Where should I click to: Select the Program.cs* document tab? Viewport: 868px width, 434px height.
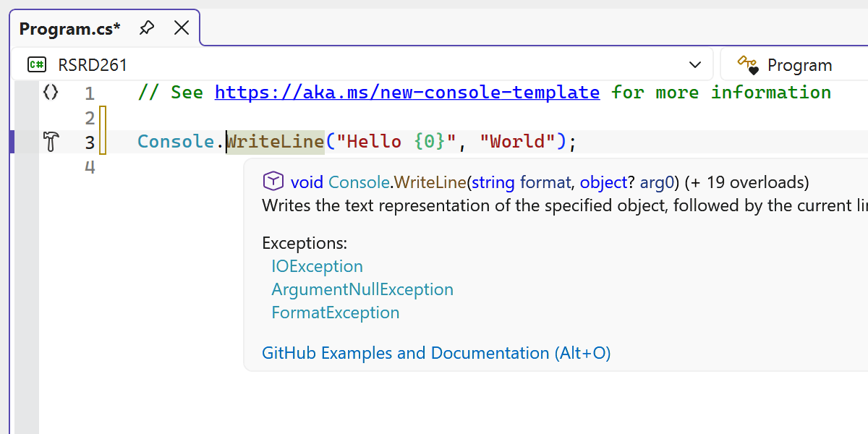point(69,29)
